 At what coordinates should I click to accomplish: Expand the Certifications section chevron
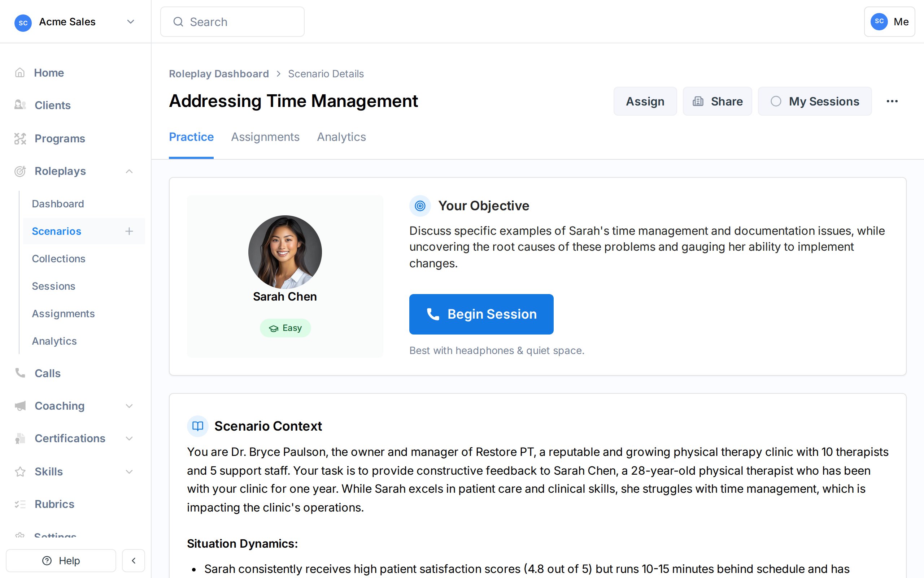click(129, 439)
